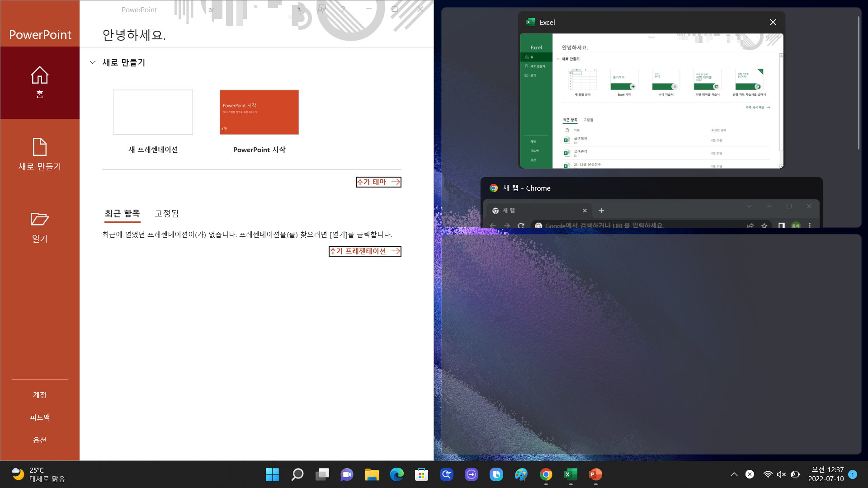Open taskbar search magnifier icon
Image resolution: width=868 pixels, height=488 pixels.
297,474
